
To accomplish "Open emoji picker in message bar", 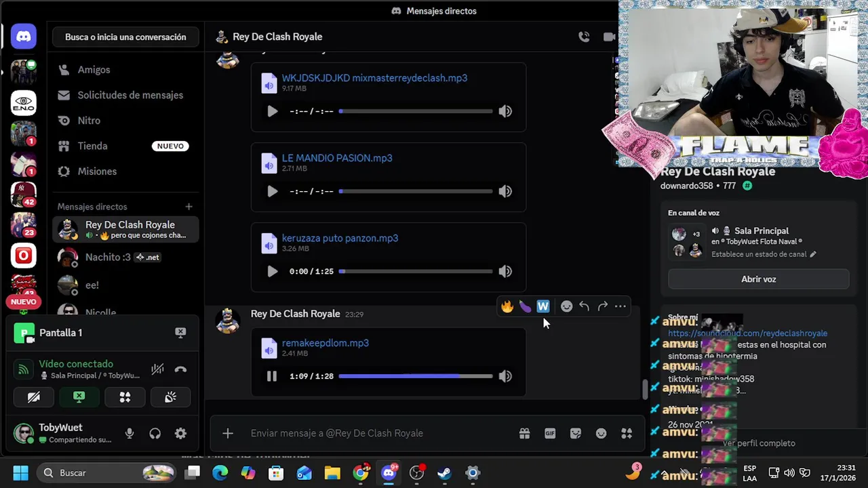I will (601, 433).
